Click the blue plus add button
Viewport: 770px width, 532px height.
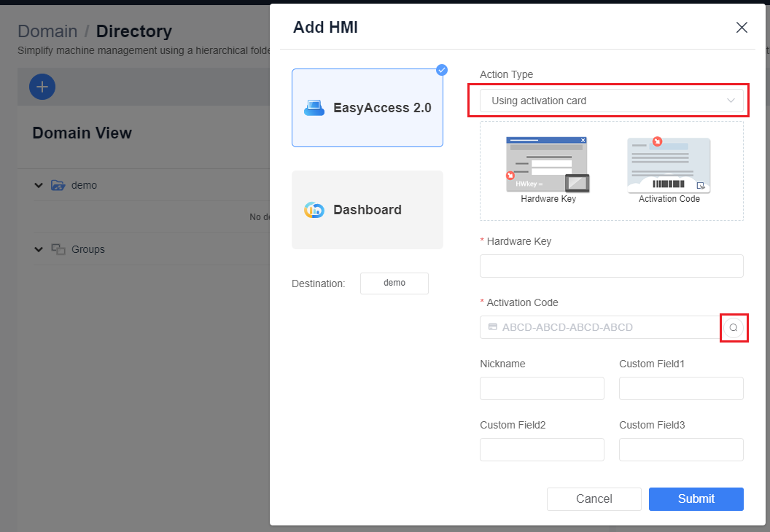tap(42, 87)
